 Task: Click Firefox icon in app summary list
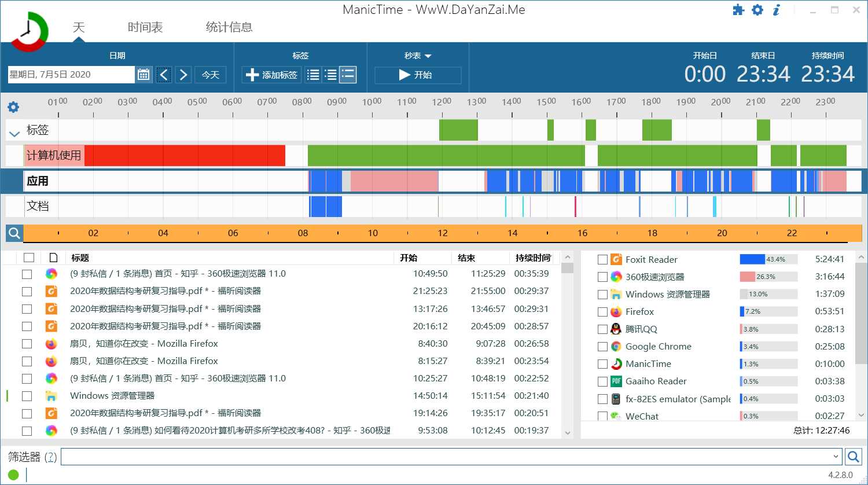click(x=616, y=311)
